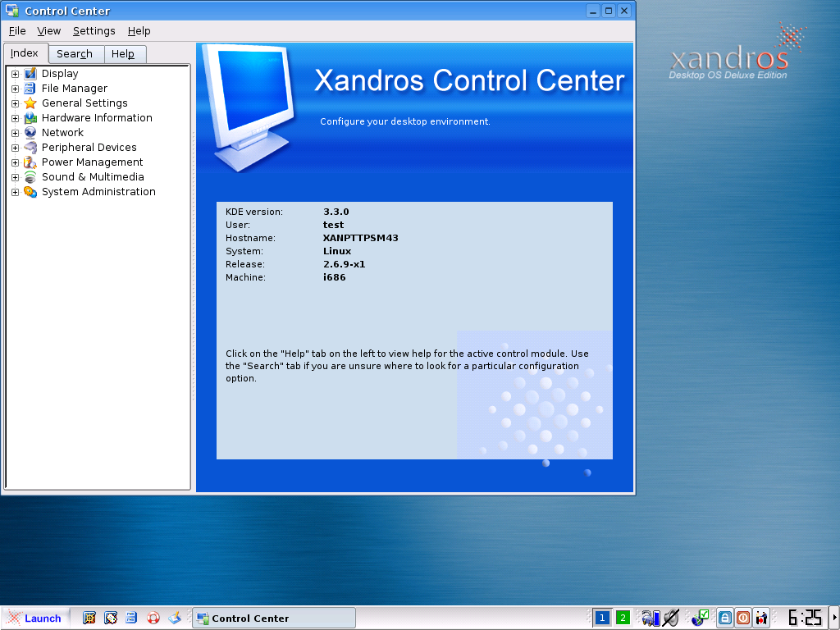Expand the Power Management tree node
Viewport: 840px width, 630px height.
click(x=15, y=162)
